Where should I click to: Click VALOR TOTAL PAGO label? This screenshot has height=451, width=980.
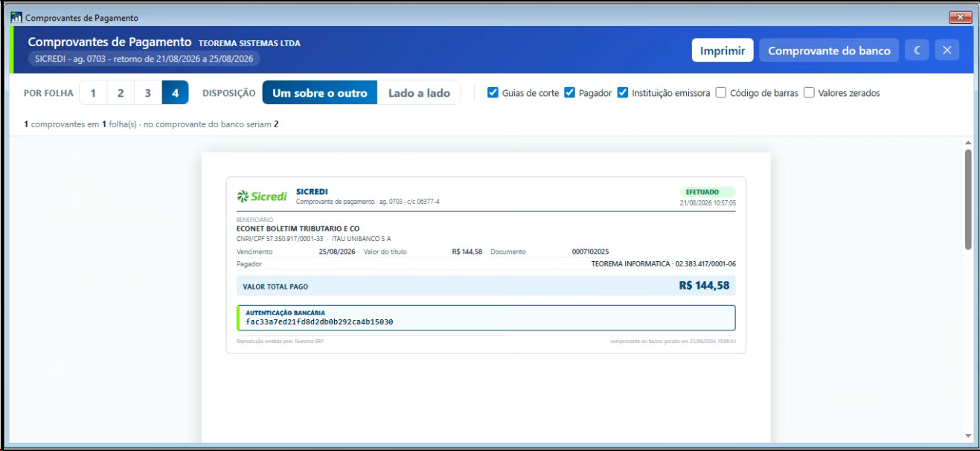coord(275,287)
